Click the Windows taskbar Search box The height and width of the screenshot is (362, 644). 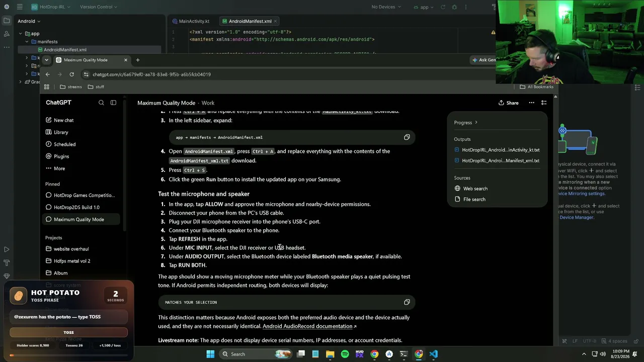pyautogui.click(x=257, y=354)
